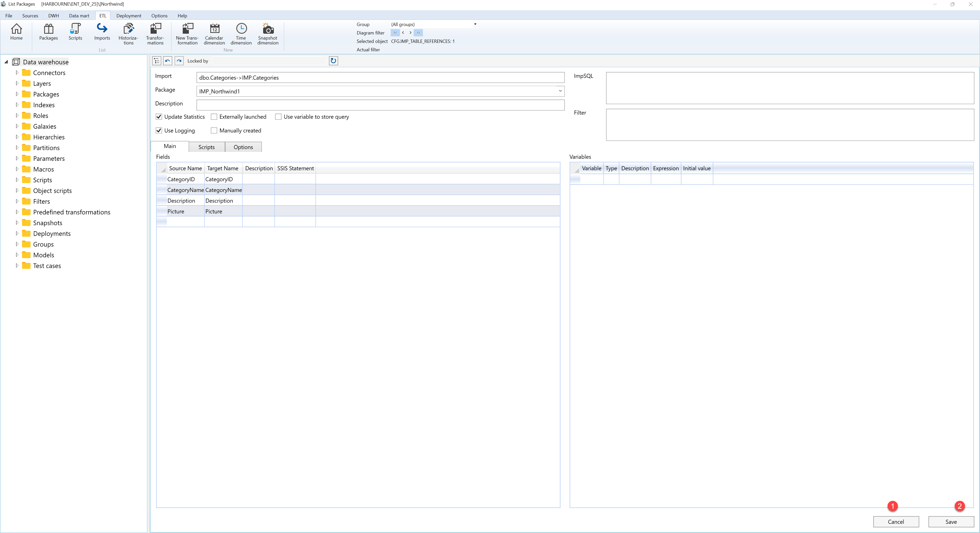Click the Fields grid select-all corner

[x=162, y=168]
